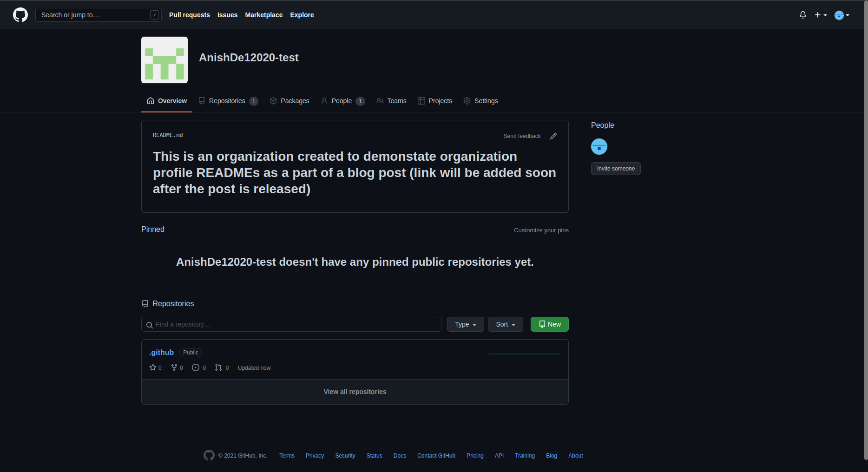Open Pull requests in top nav
This screenshot has height=472, width=868.
coord(190,15)
